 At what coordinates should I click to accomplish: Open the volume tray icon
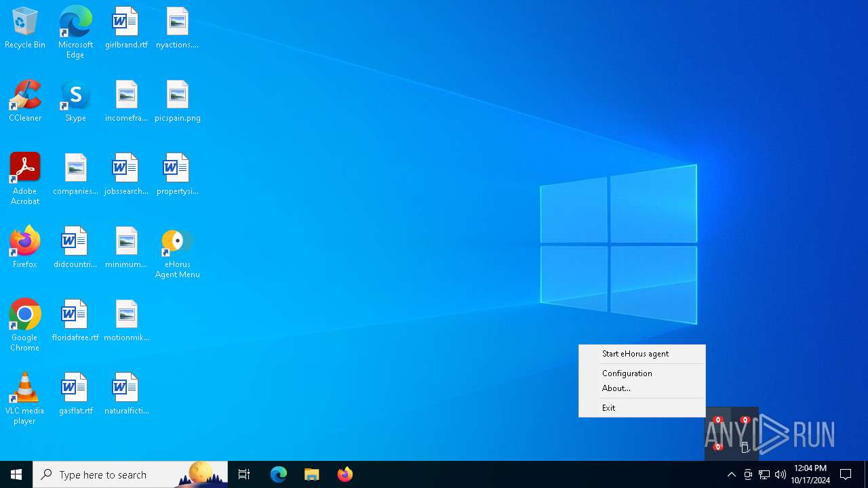click(781, 474)
